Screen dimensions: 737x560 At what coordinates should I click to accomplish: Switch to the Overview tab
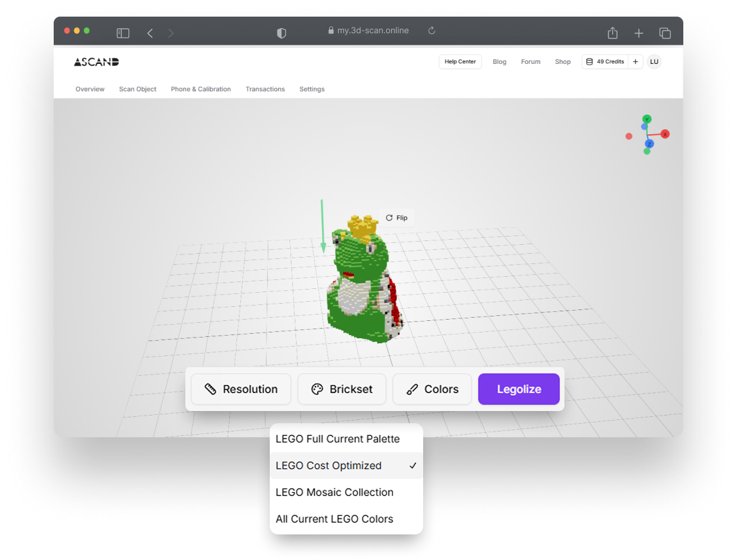[x=89, y=89]
